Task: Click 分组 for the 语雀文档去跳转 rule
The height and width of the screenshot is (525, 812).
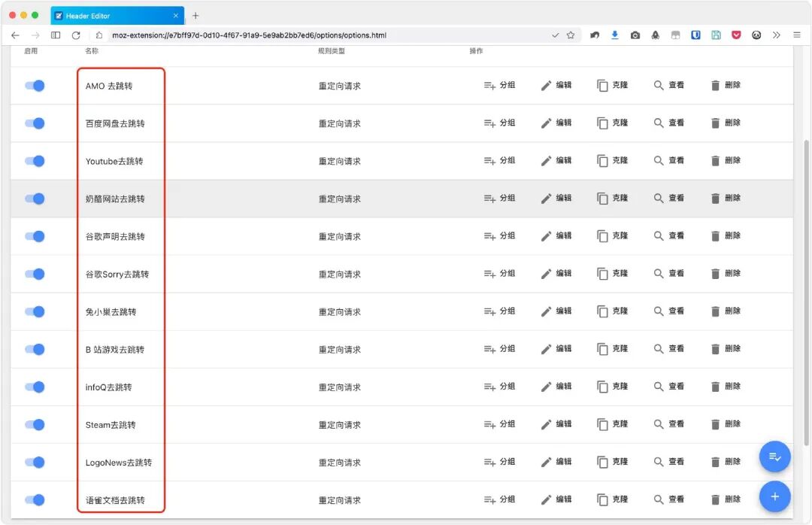Action: (499, 499)
